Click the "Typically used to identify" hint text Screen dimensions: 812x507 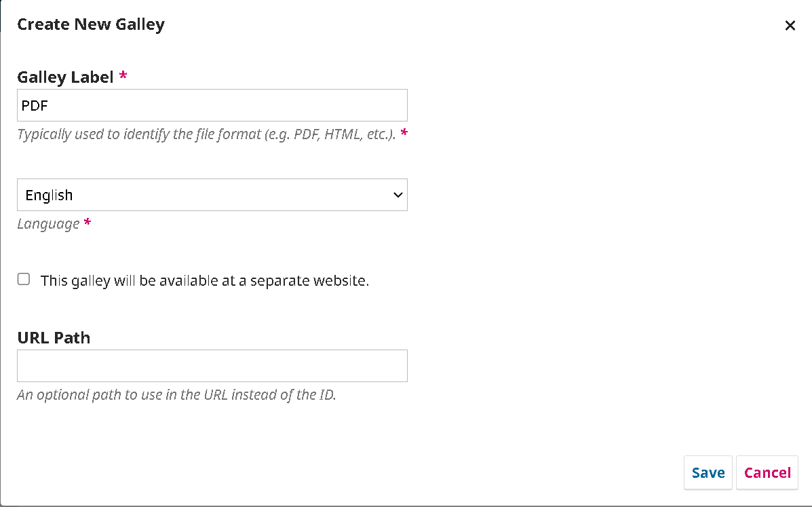point(206,134)
